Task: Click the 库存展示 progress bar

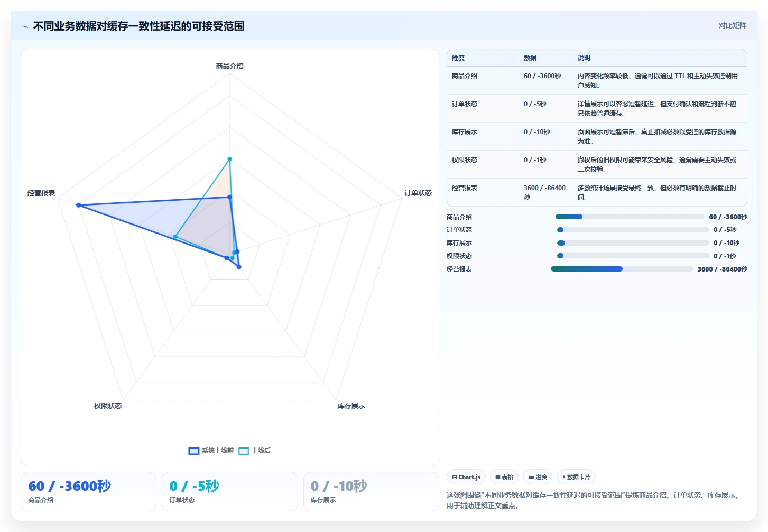Action: [633, 243]
